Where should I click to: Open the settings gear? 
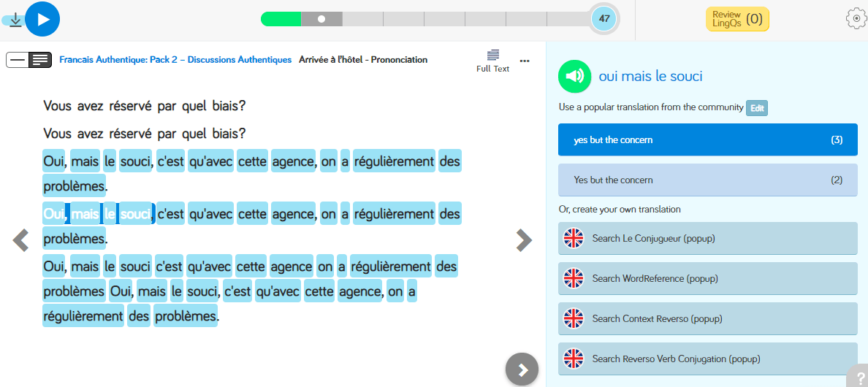click(856, 19)
